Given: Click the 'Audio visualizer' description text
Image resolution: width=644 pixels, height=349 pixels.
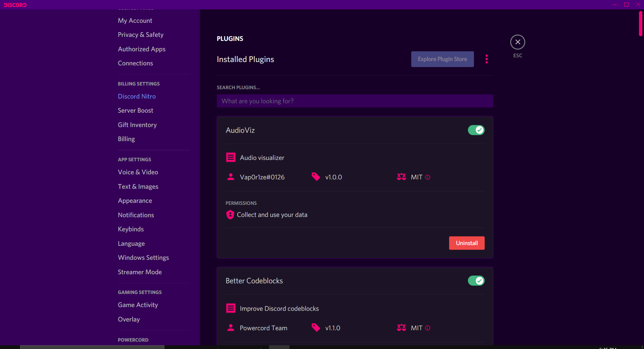Looking at the screenshot, I should pos(262,158).
